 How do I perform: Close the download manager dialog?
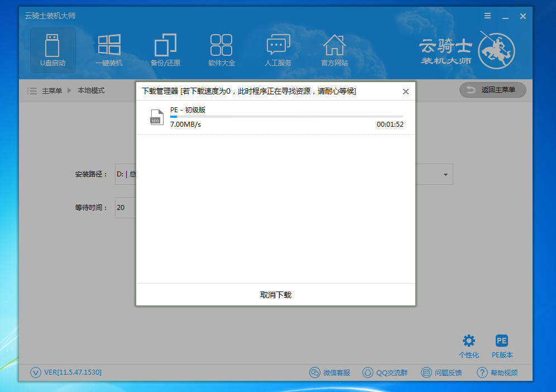(x=406, y=92)
